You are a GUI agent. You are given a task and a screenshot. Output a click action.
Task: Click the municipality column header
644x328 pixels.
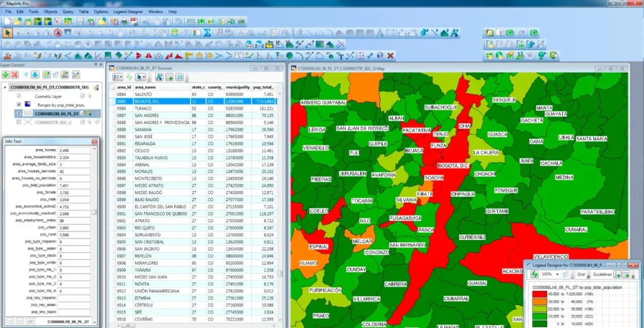point(238,87)
